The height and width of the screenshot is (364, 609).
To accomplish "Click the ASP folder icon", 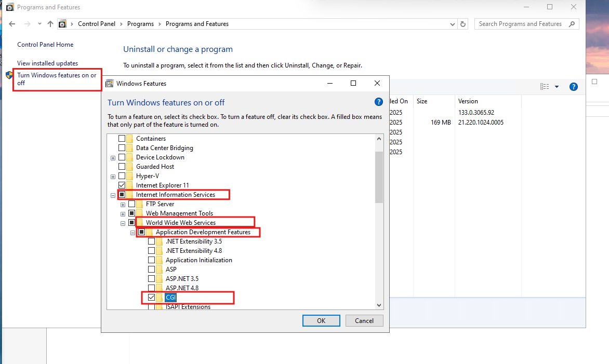I will click(159, 269).
